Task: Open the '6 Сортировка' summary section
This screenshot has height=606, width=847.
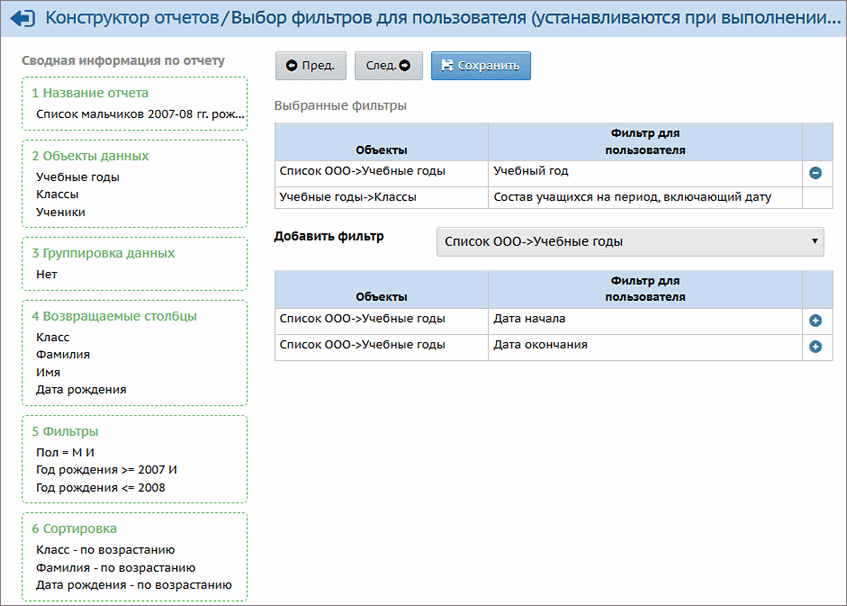Action: [x=73, y=529]
